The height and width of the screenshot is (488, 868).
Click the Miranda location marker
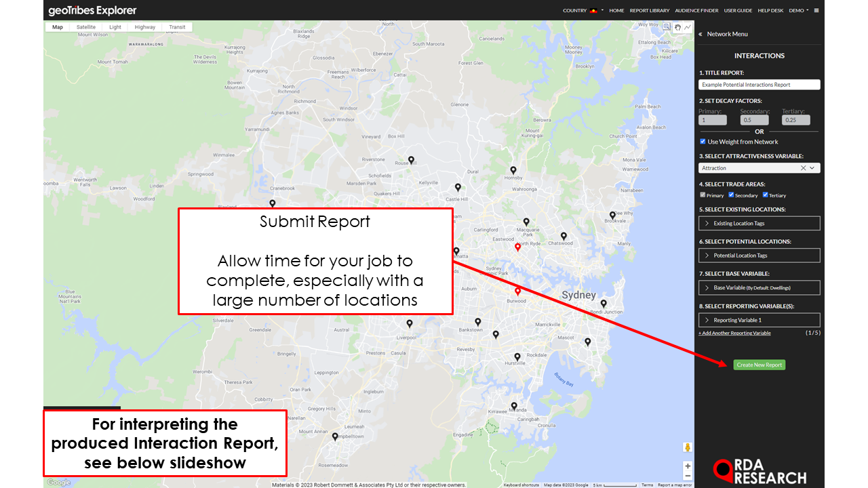pos(513,405)
